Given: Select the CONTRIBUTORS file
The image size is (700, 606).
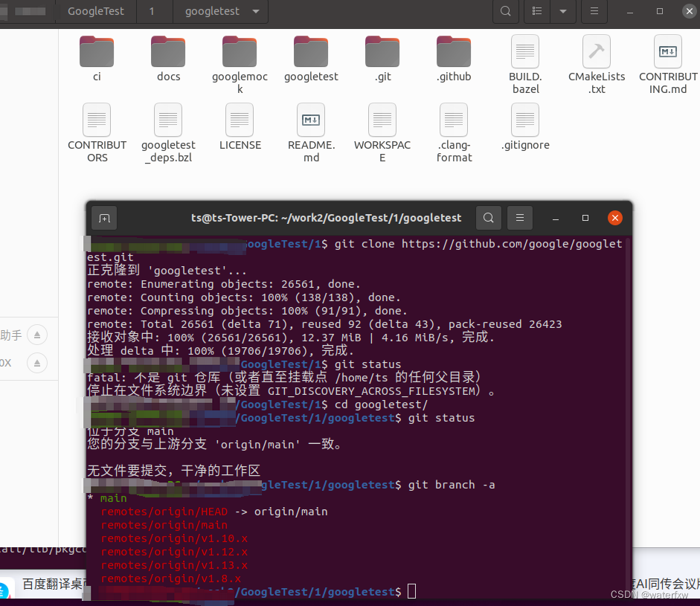Looking at the screenshot, I should pos(97,133).
